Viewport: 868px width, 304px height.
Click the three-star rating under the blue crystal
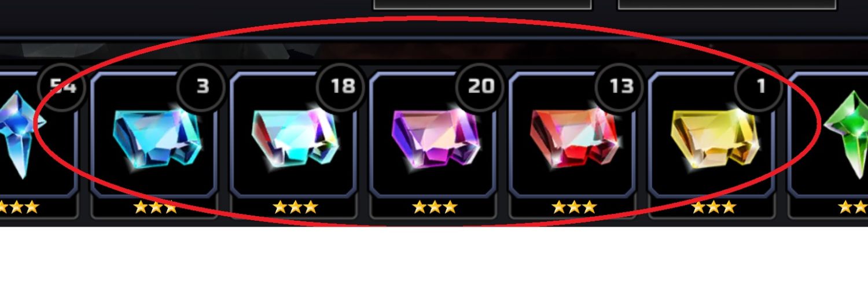[x=155, y=207]
